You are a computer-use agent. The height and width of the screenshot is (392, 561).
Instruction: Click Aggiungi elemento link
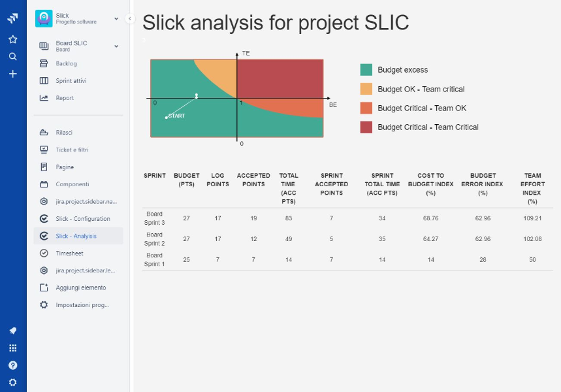[80, 287]
